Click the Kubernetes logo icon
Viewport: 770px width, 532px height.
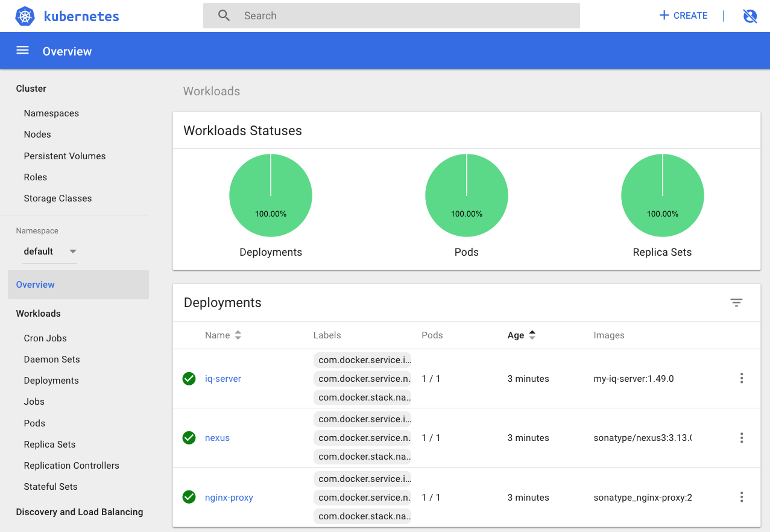[25, 16]
